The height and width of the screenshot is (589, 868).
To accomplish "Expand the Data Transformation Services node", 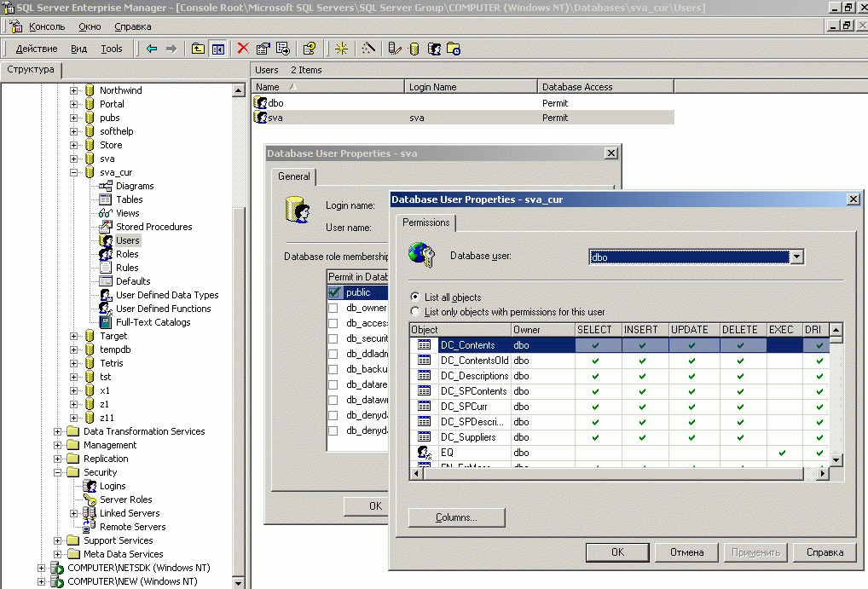I will [58, 432].
